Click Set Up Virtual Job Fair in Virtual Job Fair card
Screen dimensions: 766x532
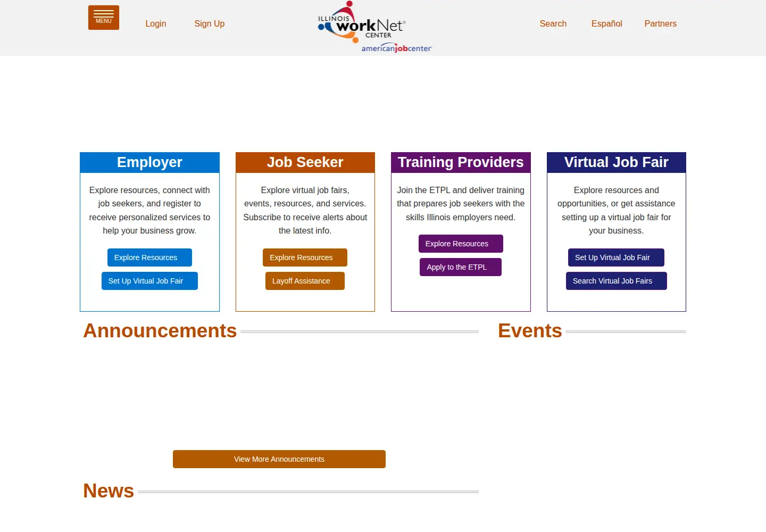(616, 257)
